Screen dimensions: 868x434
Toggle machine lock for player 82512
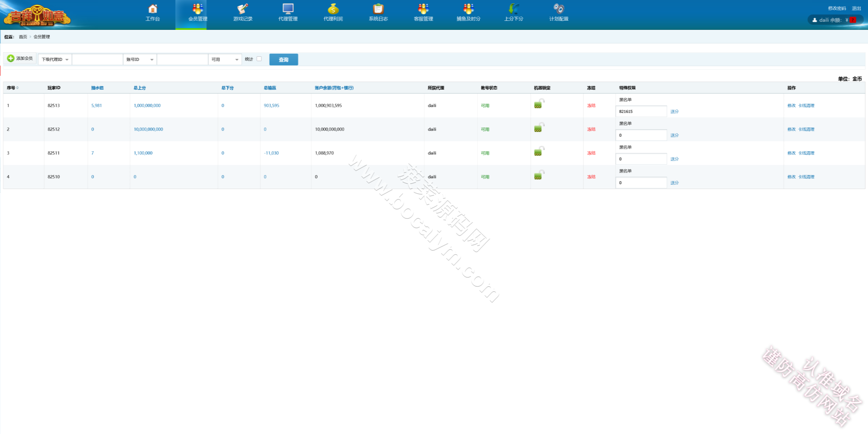click(x=539, y=127)
